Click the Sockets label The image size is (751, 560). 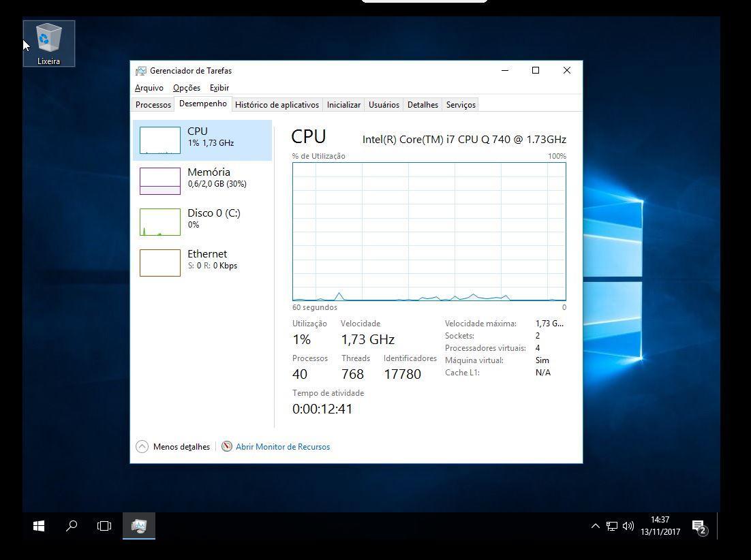pos(459,336)
